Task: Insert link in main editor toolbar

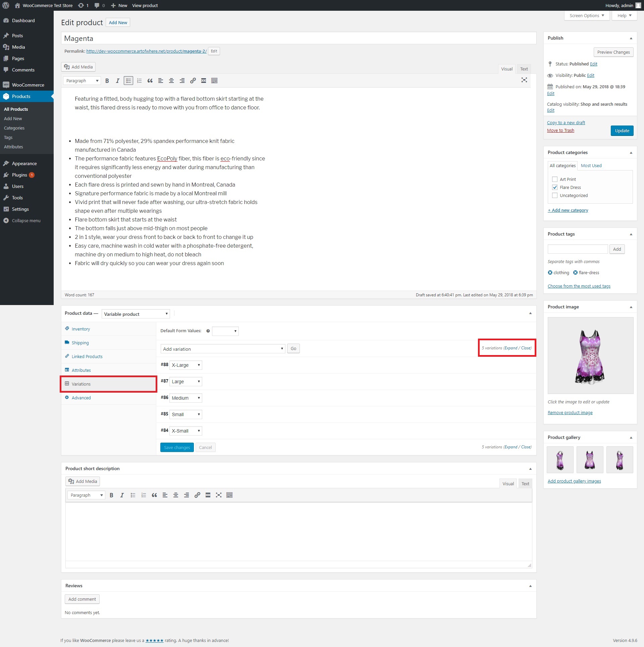Action: click(x=193, y=81)
